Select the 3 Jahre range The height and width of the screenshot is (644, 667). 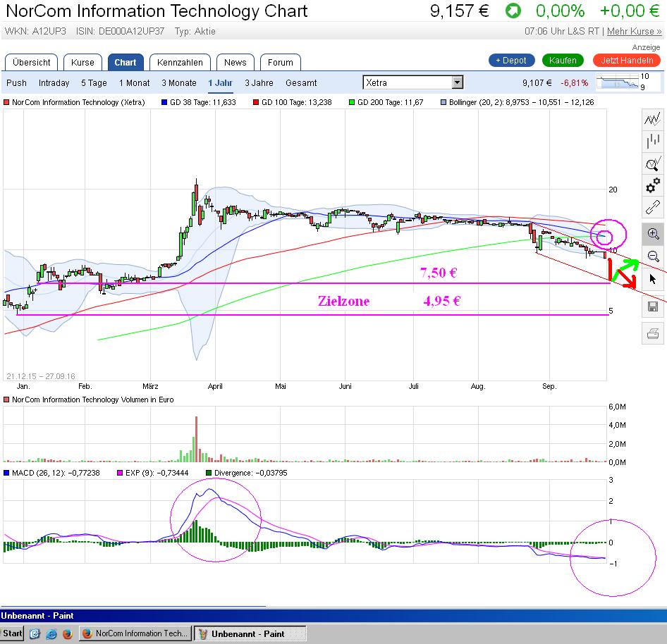coord(259,83)
